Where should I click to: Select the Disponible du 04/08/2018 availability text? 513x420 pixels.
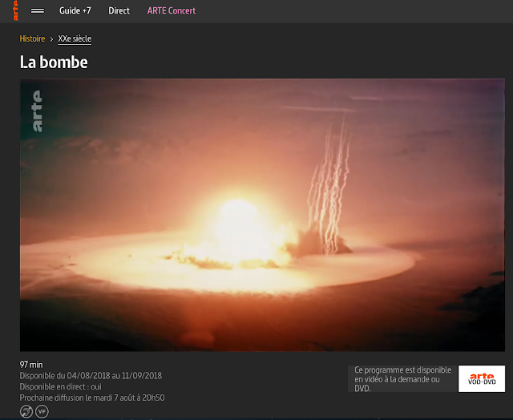91,375
